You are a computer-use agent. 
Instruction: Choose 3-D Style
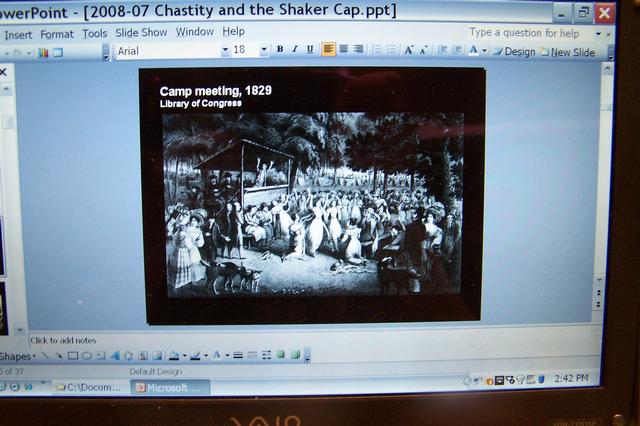296,355
